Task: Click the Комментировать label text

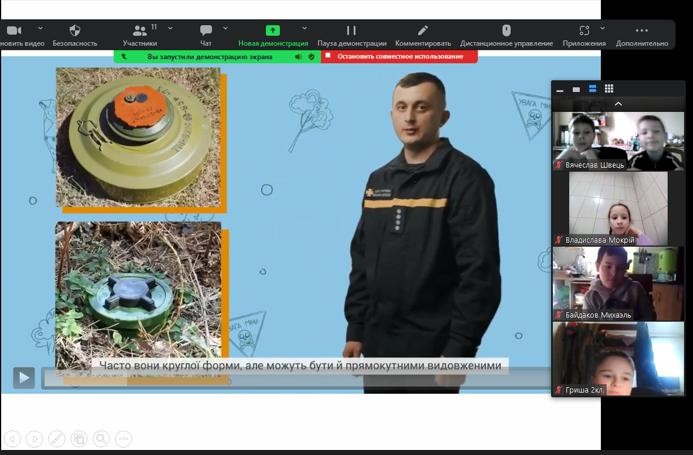Action: (x=423, y=43)
